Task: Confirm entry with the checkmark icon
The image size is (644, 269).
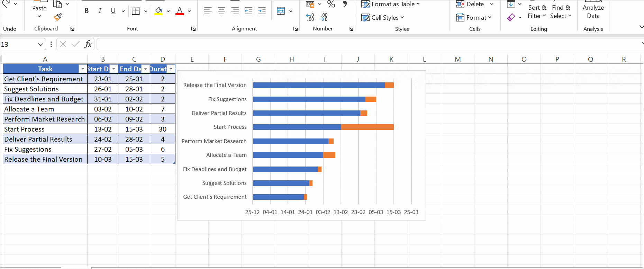Action: (x=75, y=44)
